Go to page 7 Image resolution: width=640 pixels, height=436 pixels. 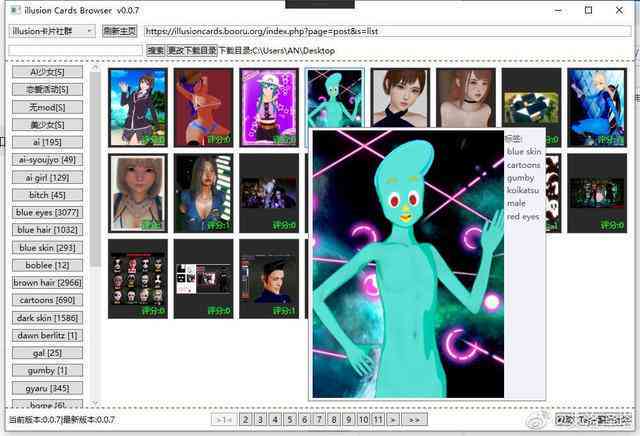pos(319,419)
